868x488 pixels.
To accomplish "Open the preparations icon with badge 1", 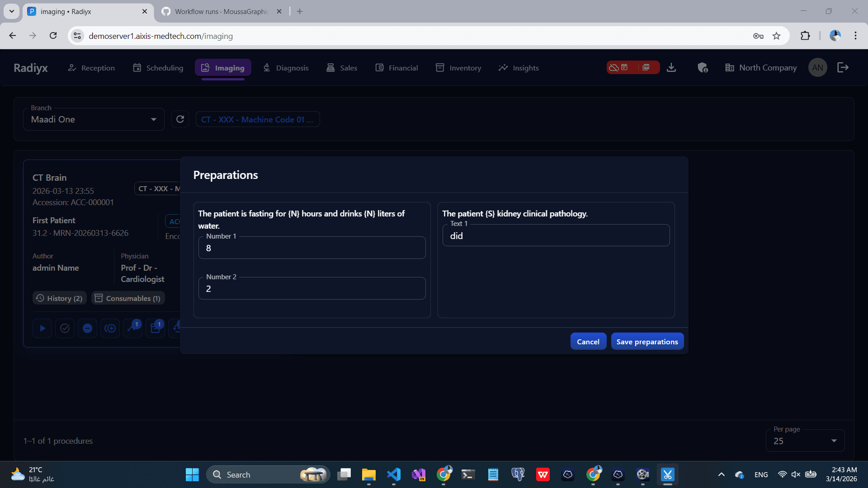I will 133,328.
